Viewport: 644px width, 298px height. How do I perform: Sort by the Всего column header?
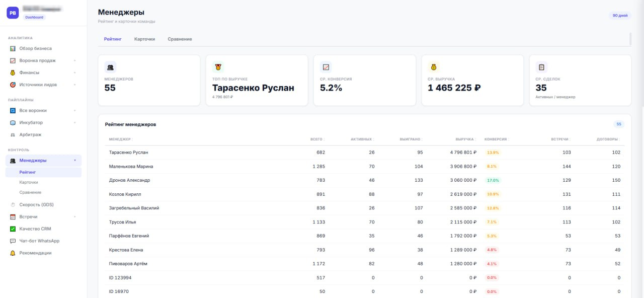pos(317,139)
